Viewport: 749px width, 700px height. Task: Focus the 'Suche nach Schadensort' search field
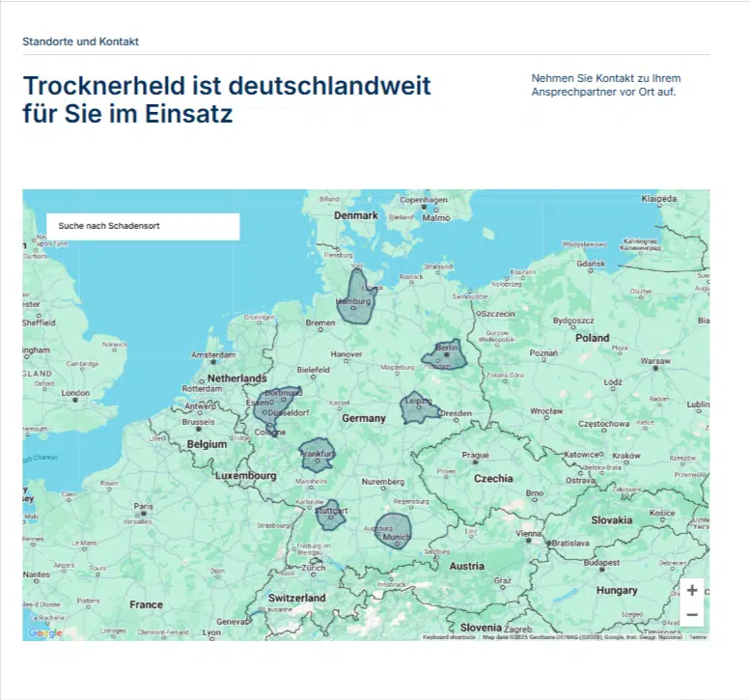click(x=142, y=226)
